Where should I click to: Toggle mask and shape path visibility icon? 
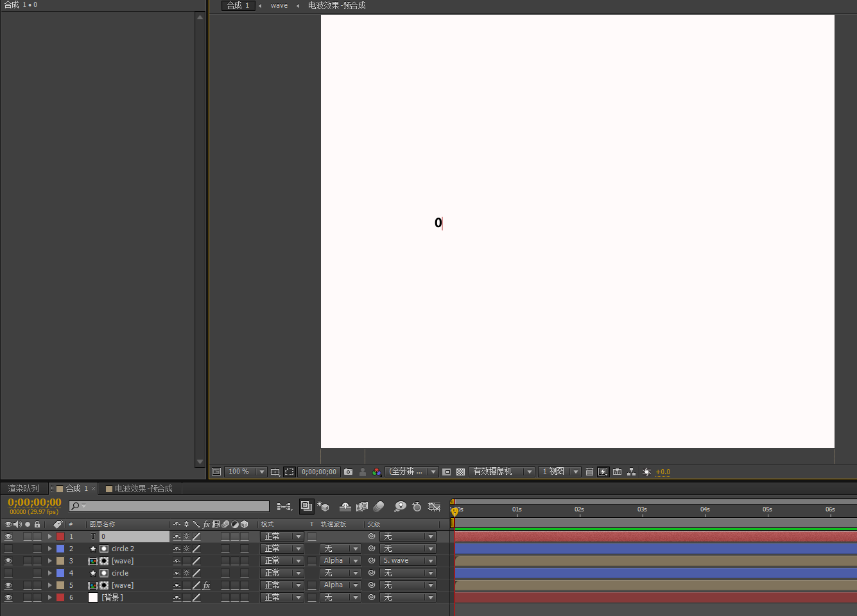click(x=290, y=472)
